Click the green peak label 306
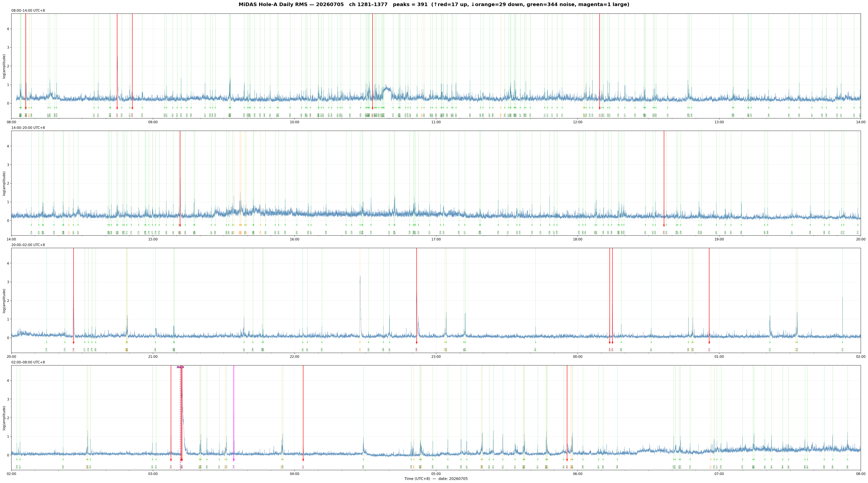The width and height of the screenshot is (868, 483). tap(621, 350)
